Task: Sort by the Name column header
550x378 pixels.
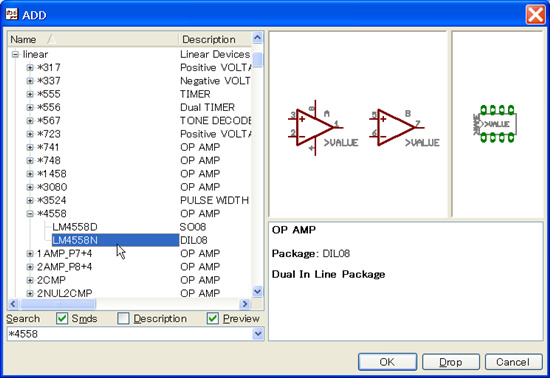Action: 93,39
